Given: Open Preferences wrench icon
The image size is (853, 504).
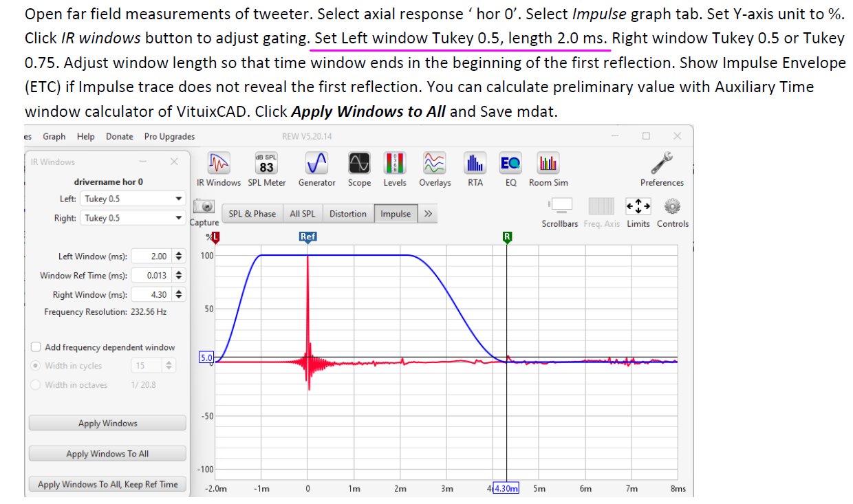Looking at the screenshot, I should (x=662, y=163).
